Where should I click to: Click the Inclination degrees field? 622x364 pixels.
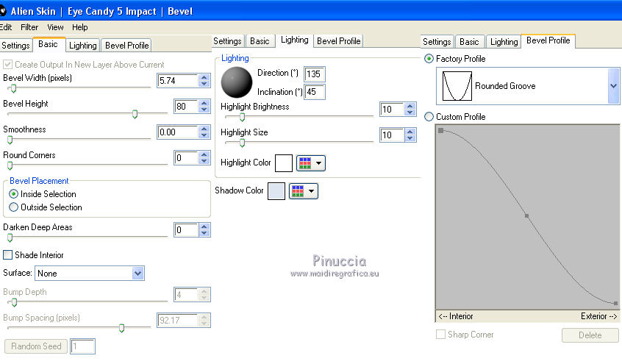point(315,92)
